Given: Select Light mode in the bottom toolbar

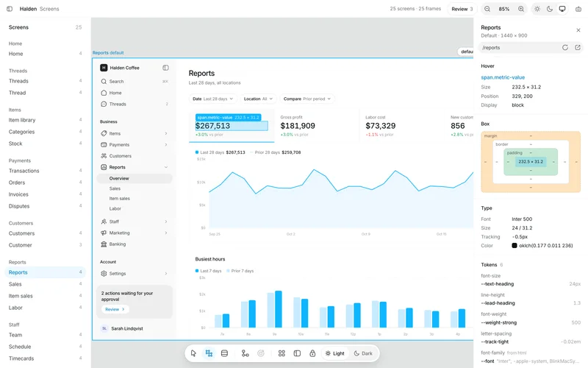Looking at the screenshot, I should pos(335,353).
